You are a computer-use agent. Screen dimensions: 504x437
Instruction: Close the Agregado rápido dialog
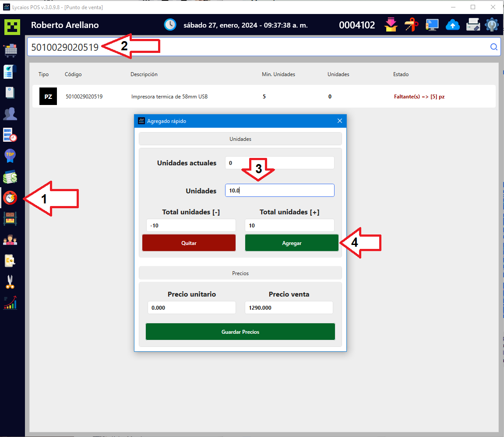[340, 121]
